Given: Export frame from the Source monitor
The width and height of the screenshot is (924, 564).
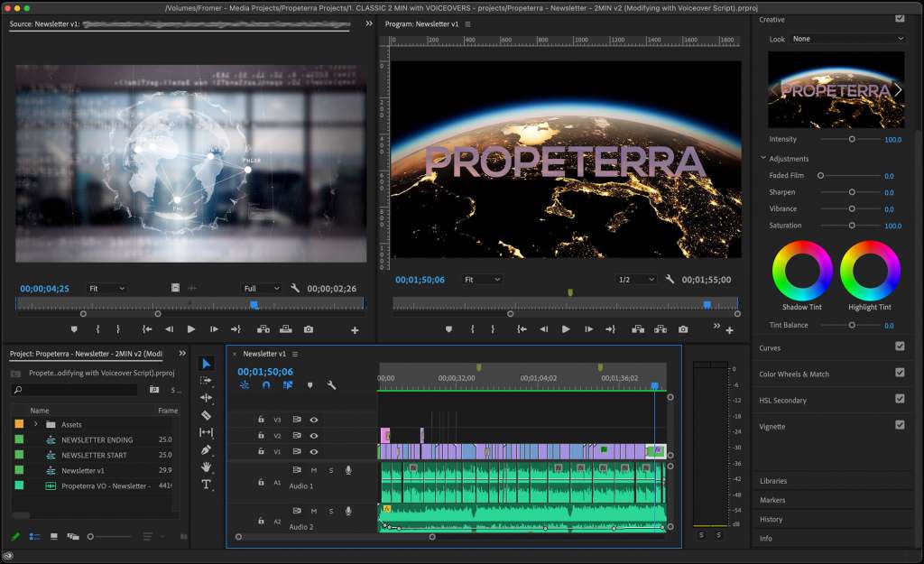Looking at the screenshot, I should pyautogui.click(x=309, y=329).
